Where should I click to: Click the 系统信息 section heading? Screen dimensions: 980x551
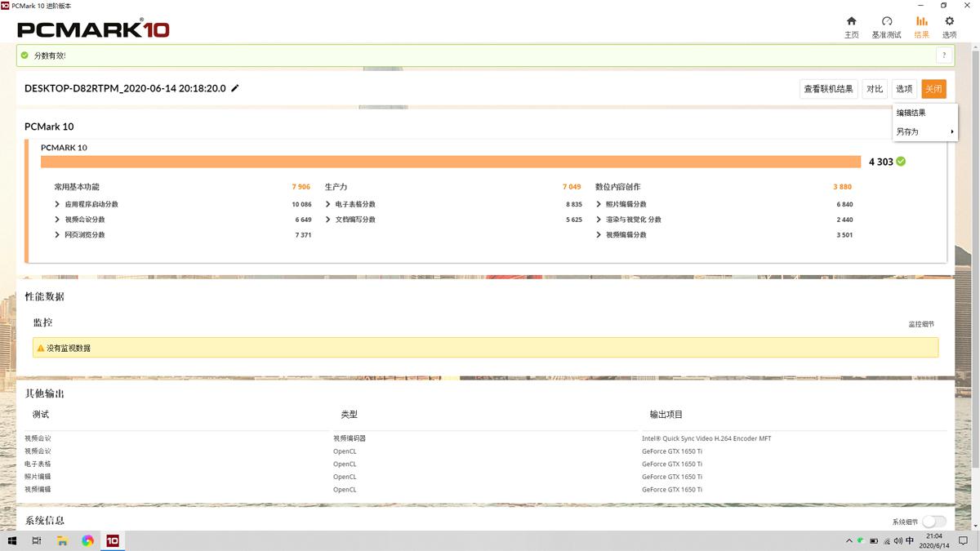(x=45, y=521)
